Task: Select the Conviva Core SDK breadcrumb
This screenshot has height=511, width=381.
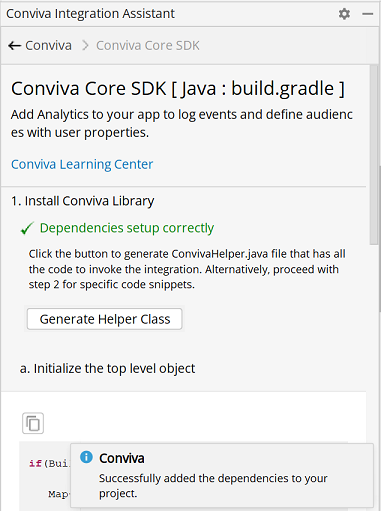Action: (148, 45)
